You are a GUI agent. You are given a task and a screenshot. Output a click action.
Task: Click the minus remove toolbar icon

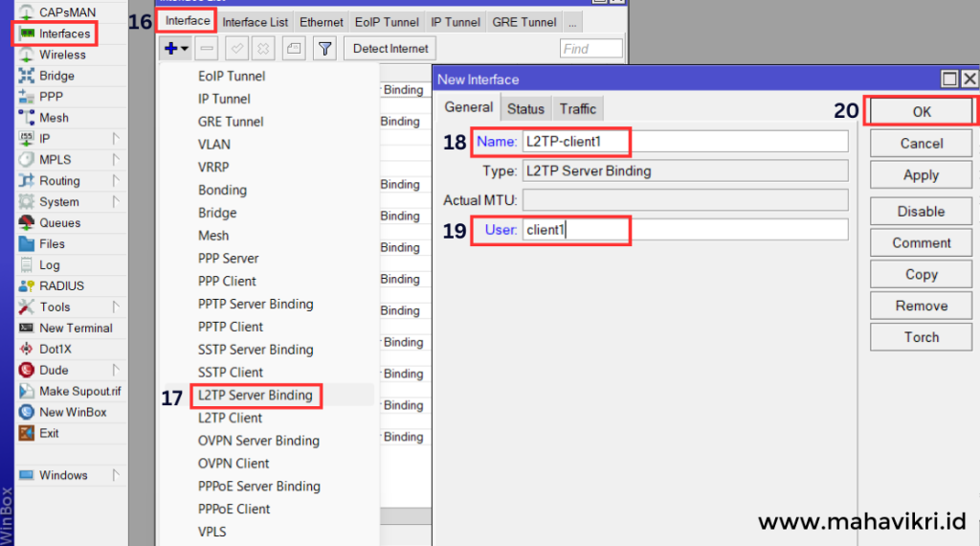(208, 48)
